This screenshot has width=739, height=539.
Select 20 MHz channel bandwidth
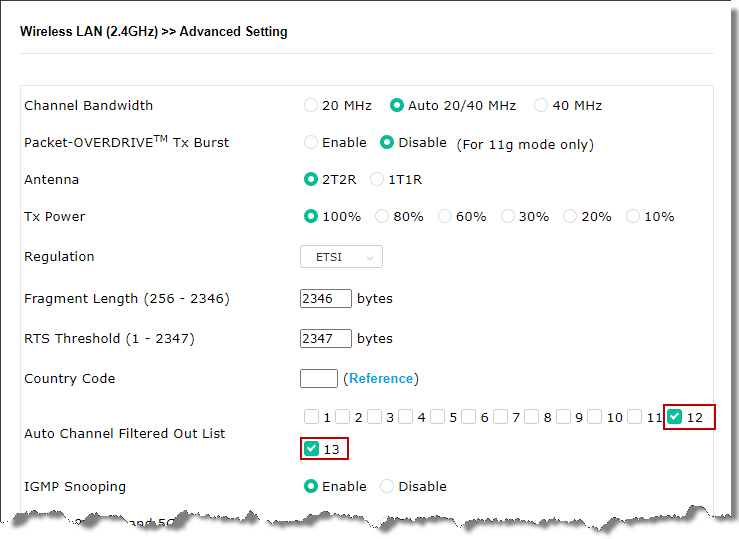click(311, 105)
